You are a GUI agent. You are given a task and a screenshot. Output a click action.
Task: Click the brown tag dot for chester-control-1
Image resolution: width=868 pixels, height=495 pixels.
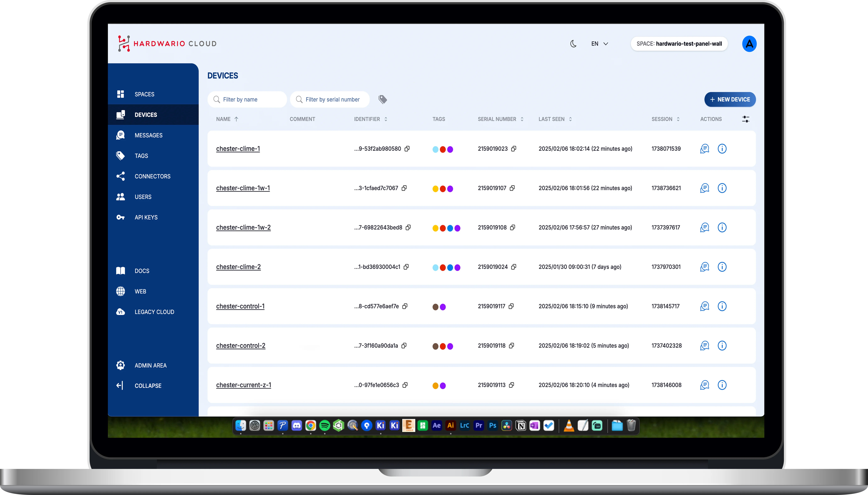point(435,307)
